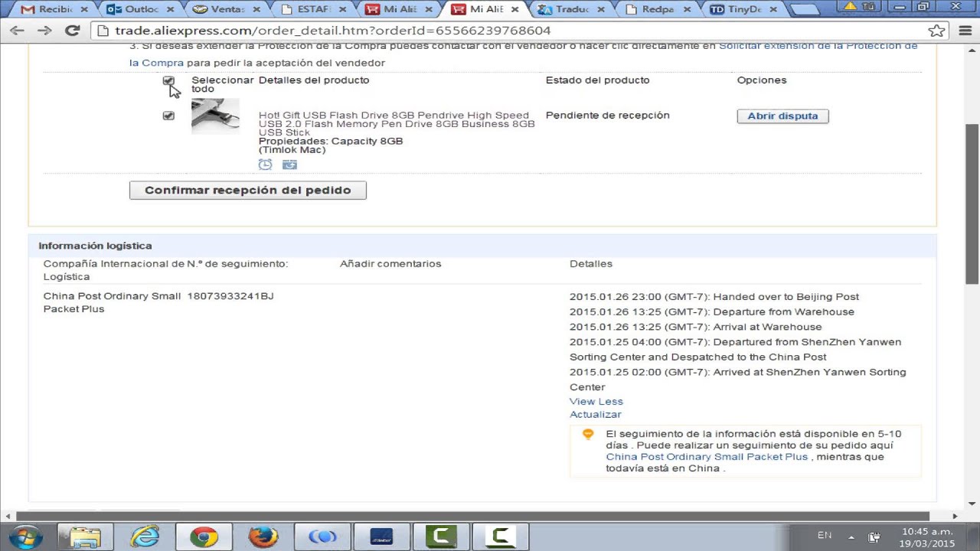Click the Show desktop strip on the taskbar
The image size is (980, 551).
pos(974,536)
